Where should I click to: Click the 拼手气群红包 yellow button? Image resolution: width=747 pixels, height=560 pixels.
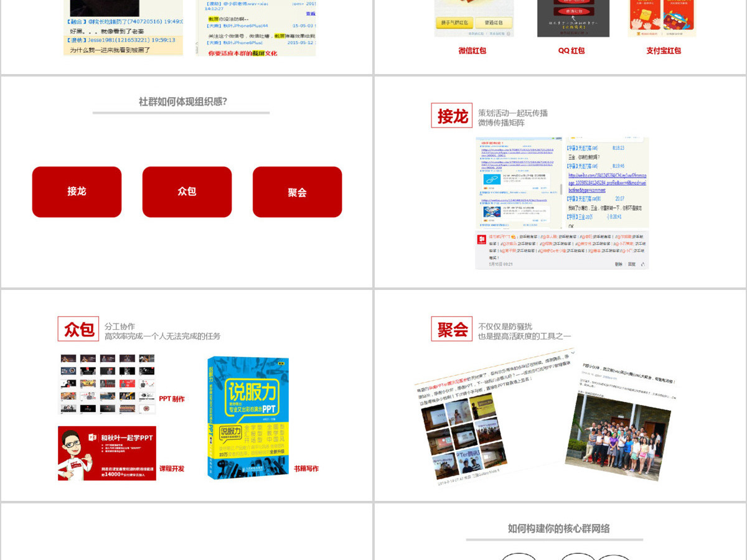tap(453, 23)
